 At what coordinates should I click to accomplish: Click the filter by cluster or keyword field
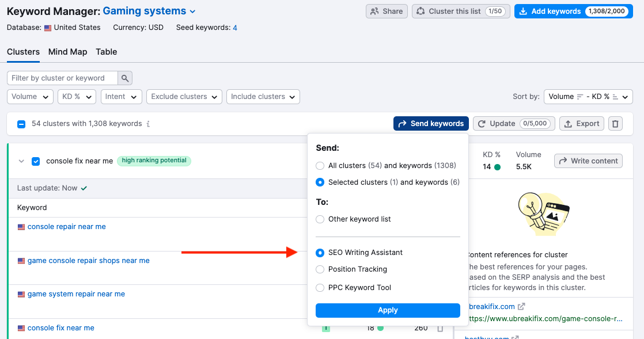(x=62, y=78)
